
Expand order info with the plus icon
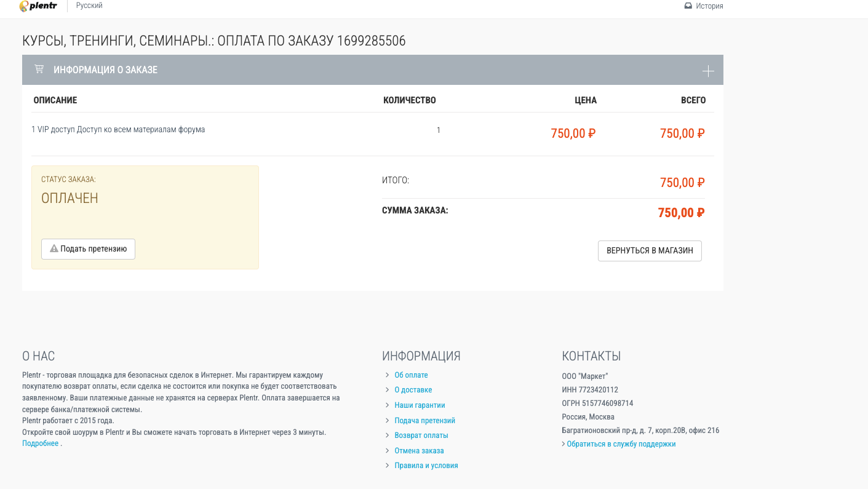pyautogui.click(x=708, y=71)
